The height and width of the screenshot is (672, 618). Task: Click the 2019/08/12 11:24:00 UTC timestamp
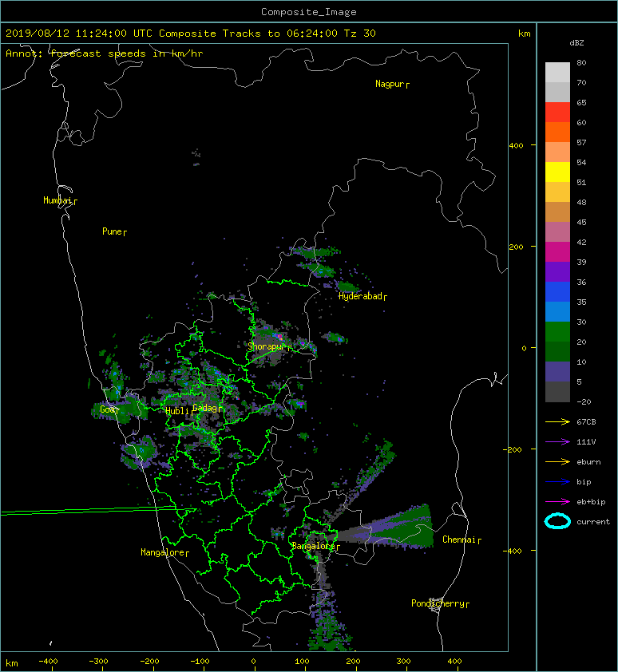(78, 34)
